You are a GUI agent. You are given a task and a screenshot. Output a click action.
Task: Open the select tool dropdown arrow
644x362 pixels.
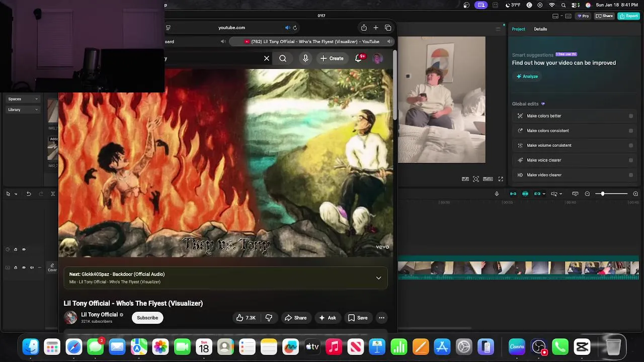point(16,194)
